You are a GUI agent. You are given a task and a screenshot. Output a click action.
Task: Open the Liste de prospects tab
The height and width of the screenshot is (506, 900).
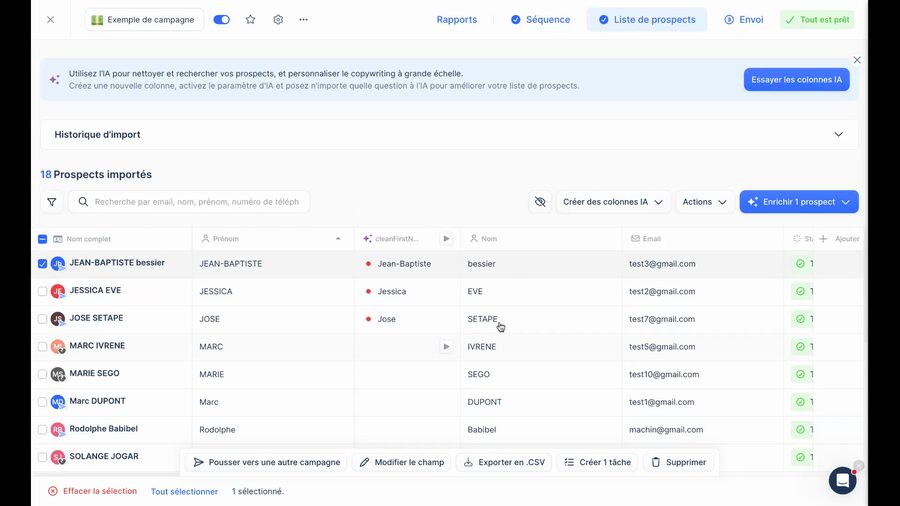click(x=647, y=20)
